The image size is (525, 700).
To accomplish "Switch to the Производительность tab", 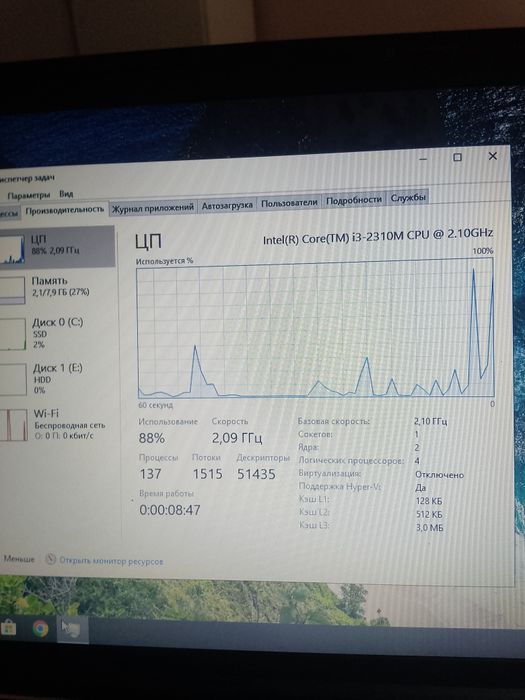I will [x=65, y=210].
